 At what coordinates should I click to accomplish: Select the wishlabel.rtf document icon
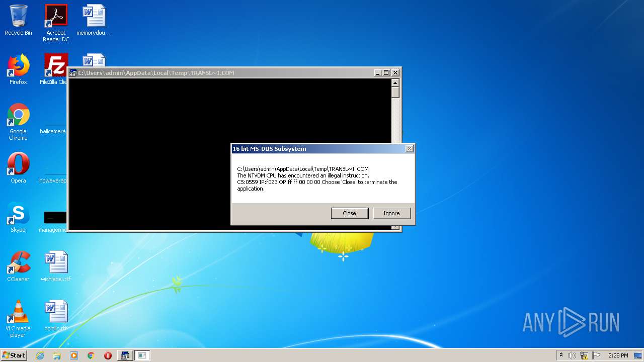(56, 266)
